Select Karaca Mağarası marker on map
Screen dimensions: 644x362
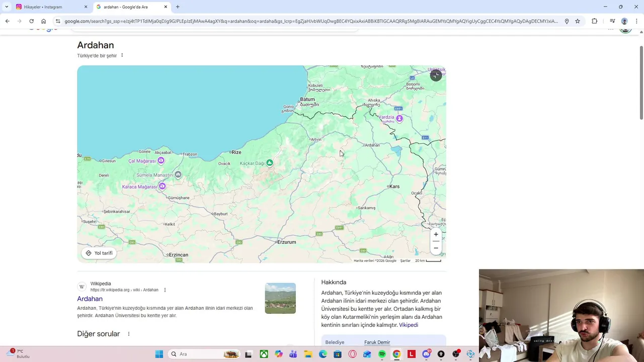162,187
